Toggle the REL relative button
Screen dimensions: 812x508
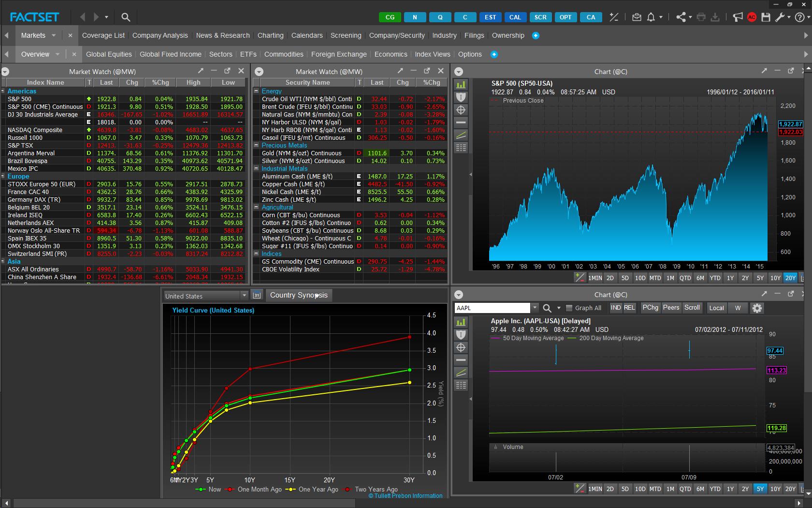pos(629,308)
